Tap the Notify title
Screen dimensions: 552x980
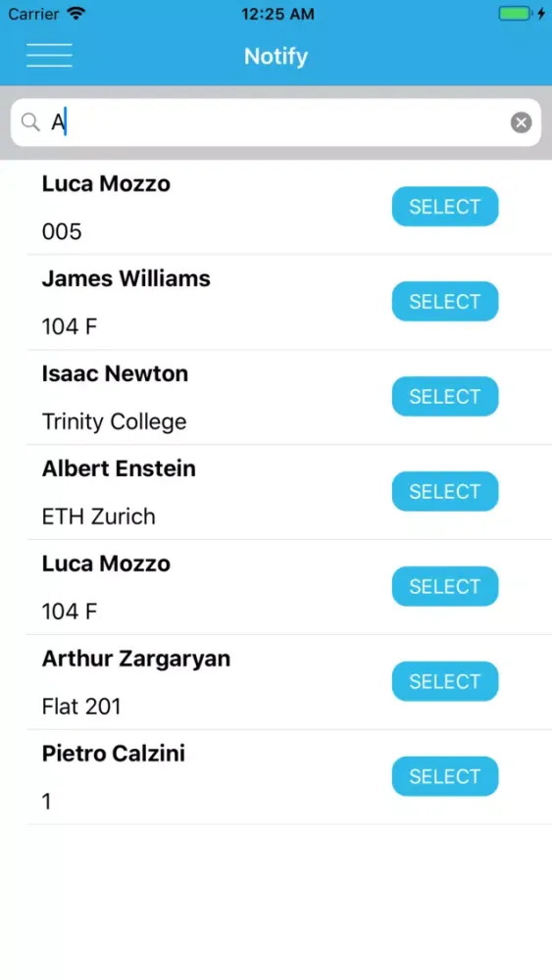[276, 56]
